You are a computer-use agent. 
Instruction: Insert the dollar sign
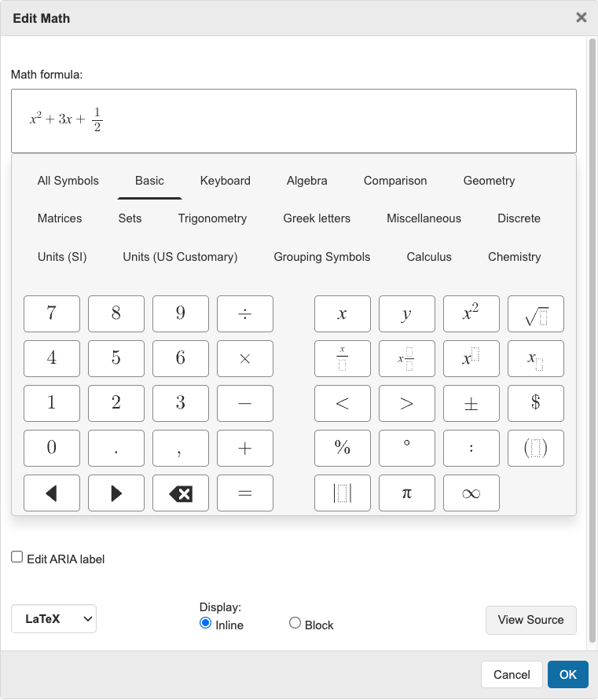tap(536, 403)
